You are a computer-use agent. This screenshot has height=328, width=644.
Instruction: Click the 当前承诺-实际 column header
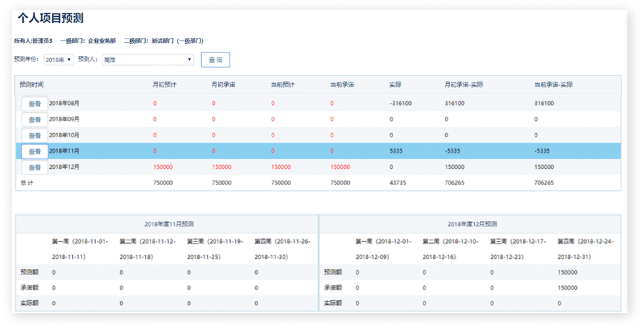(x=553, y=85)
